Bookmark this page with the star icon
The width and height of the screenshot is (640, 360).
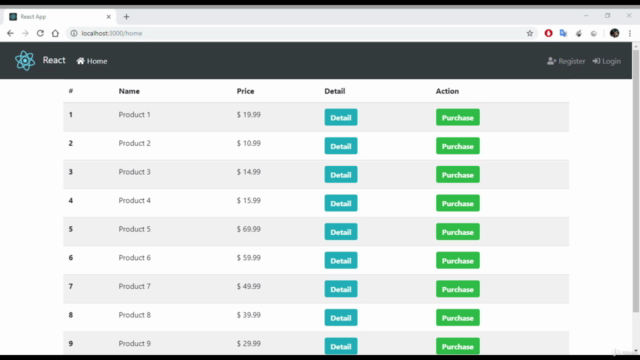click(530, 33)
